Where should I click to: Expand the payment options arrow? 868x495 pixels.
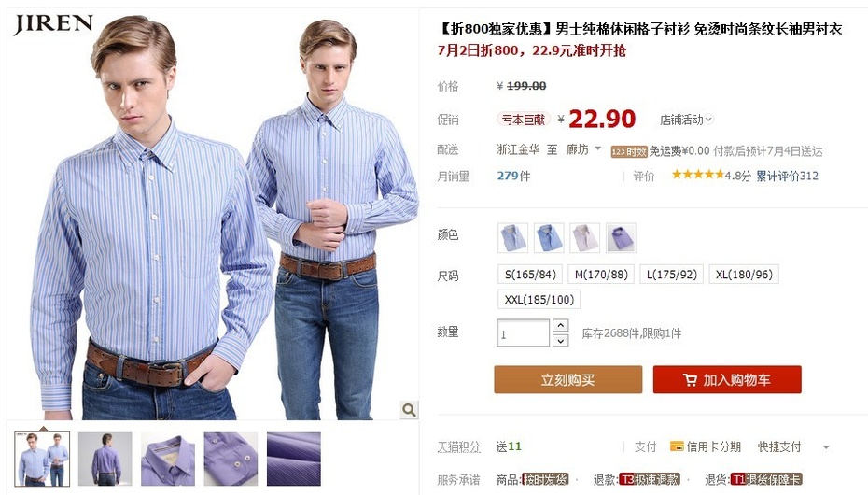tap(827, 447)
